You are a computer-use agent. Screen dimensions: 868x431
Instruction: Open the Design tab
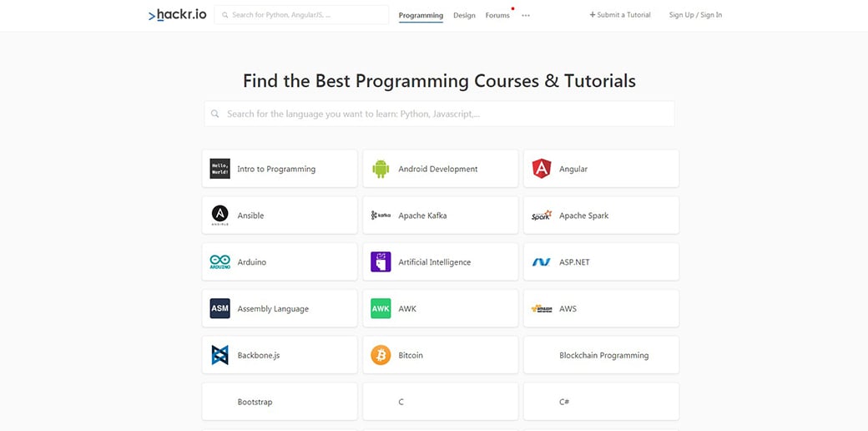click(x=464, y=15)
